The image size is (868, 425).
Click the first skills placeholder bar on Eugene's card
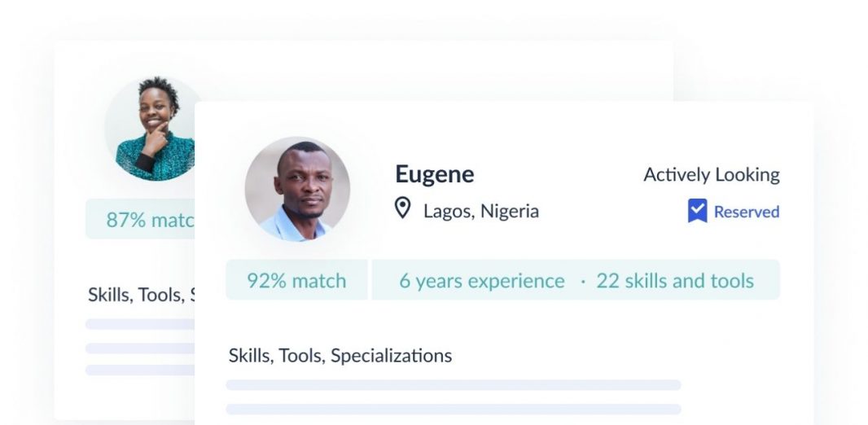[454, 385]
